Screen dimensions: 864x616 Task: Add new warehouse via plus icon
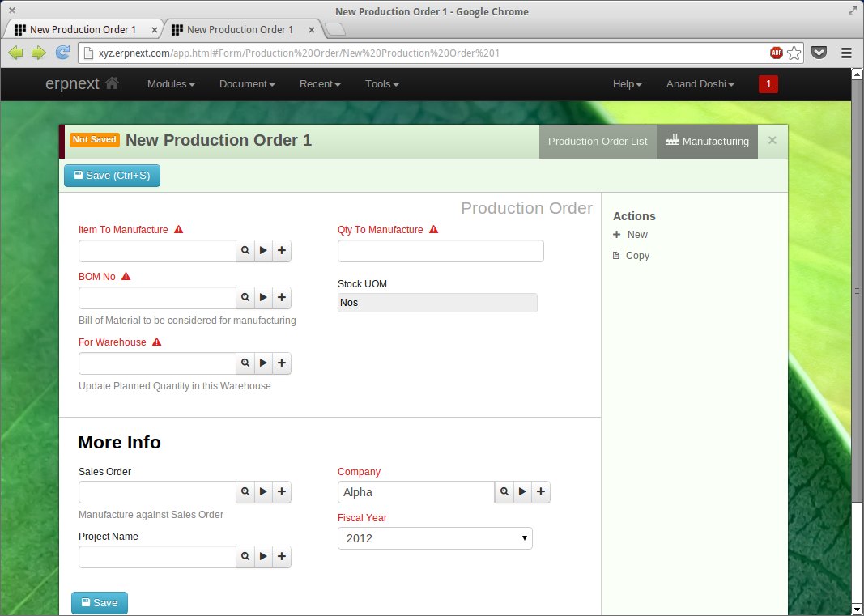click(x=282, y=363)
